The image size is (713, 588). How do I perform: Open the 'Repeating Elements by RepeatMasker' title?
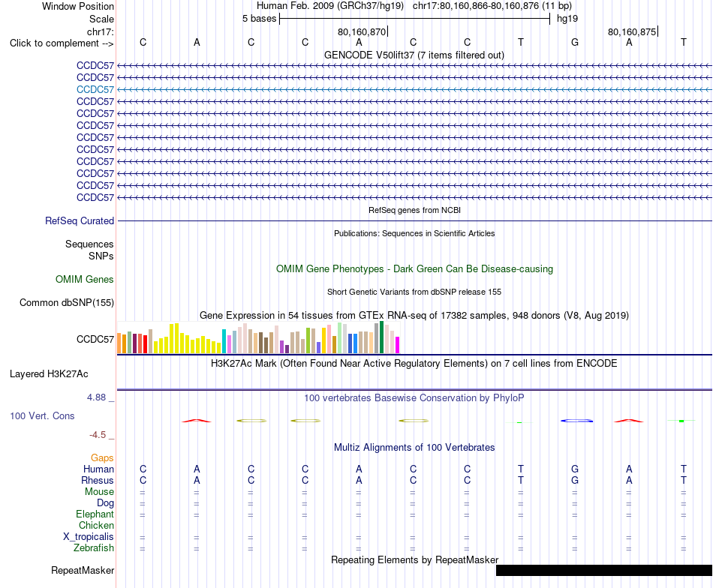tap(415, 559)
